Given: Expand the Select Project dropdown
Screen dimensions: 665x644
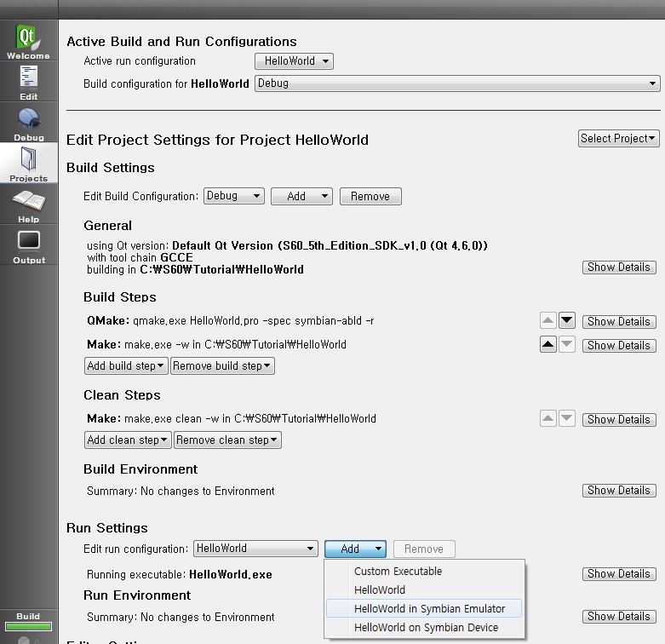Looking at the screenshot, I should (619, 138).
